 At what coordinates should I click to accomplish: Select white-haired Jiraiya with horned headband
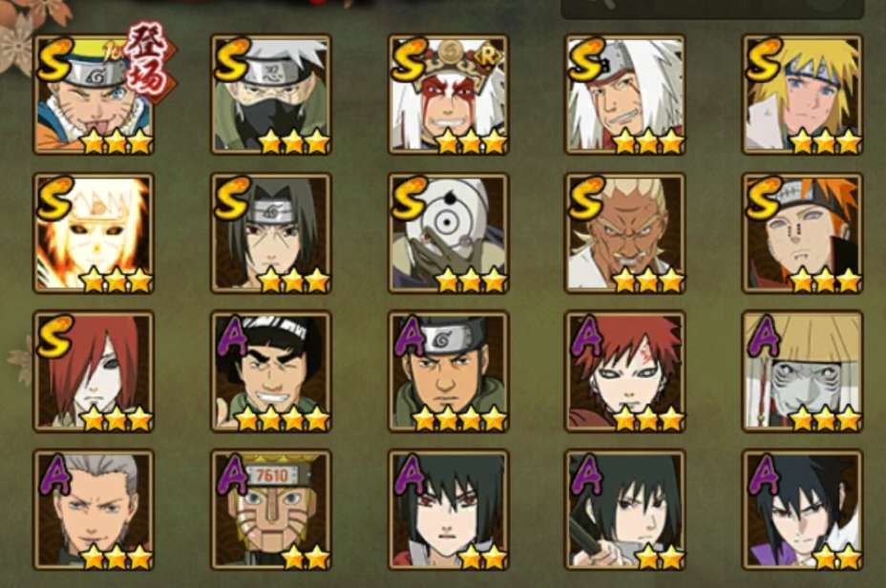click(x=625, y=94)
